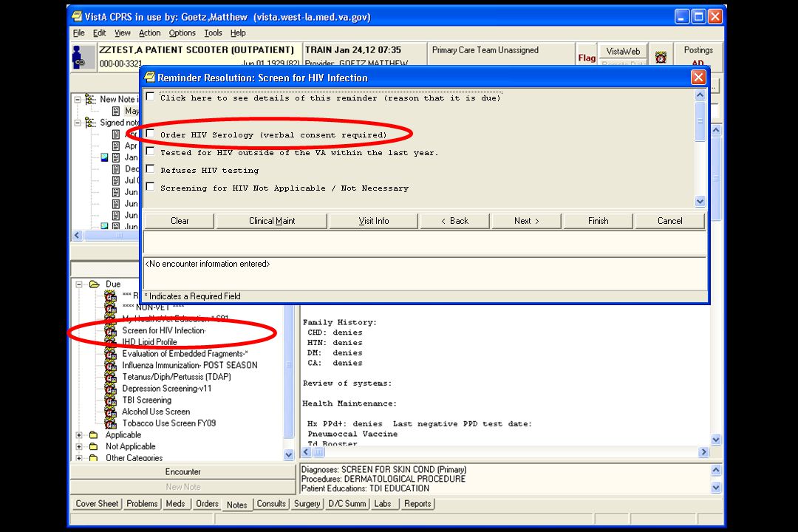The image size is (798, 532).
Task: Click the reminder icon beside Influenza Immunization- POST SEASON
Action: point(110,366)
